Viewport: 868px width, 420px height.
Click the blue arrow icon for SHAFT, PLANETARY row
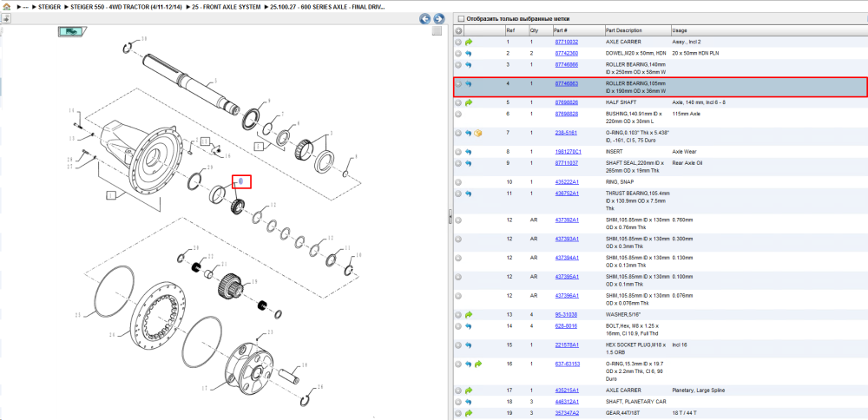click(x=469, y=402)
